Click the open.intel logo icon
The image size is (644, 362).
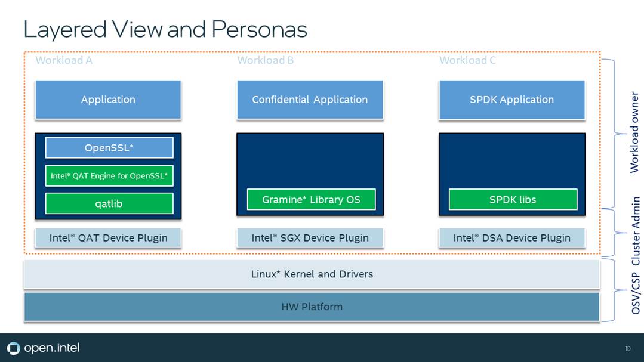click(13, 348)
